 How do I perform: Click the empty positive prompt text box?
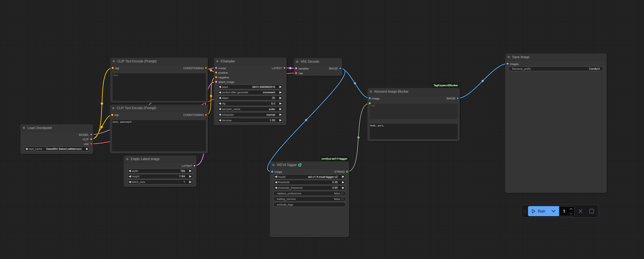[x=159, y=87]
